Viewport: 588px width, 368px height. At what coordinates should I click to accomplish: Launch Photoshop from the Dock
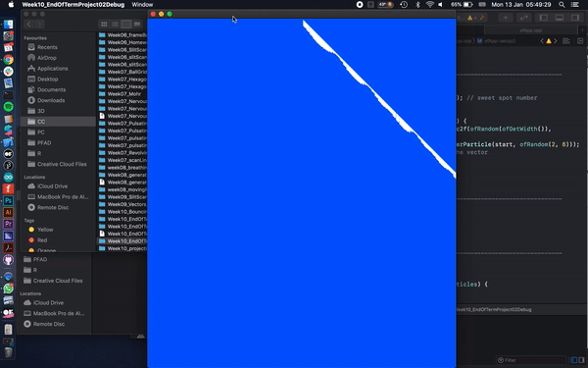click(x=8, y=200)
